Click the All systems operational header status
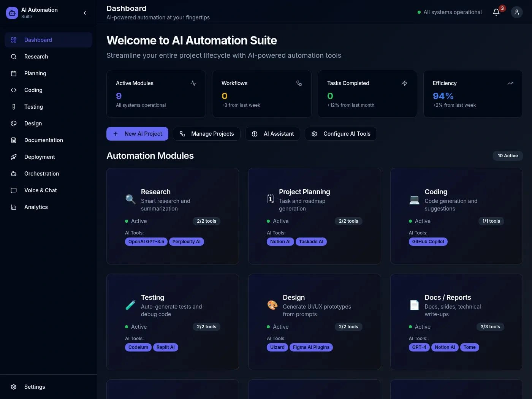This screenshot has height=399, width=532. click(450, 12)
